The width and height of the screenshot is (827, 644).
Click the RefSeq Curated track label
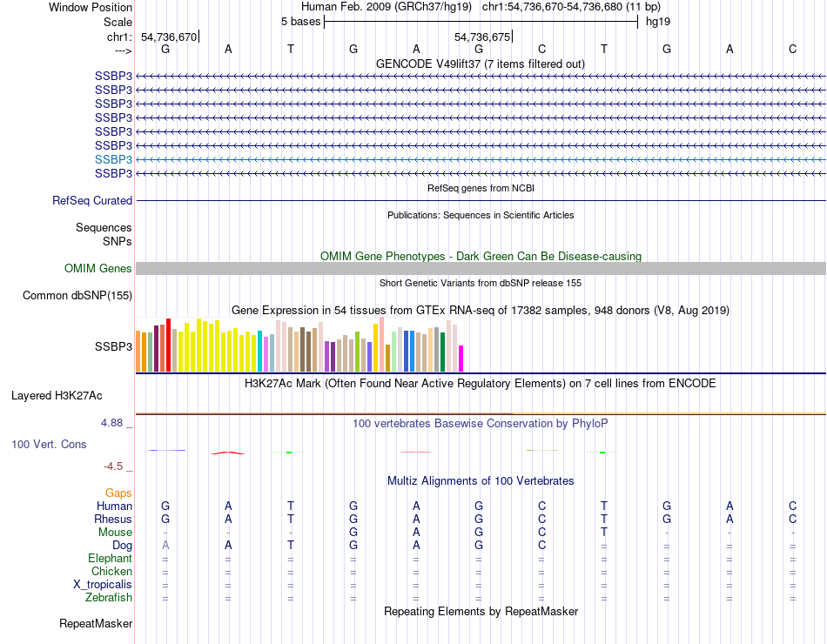pos(92,200)
